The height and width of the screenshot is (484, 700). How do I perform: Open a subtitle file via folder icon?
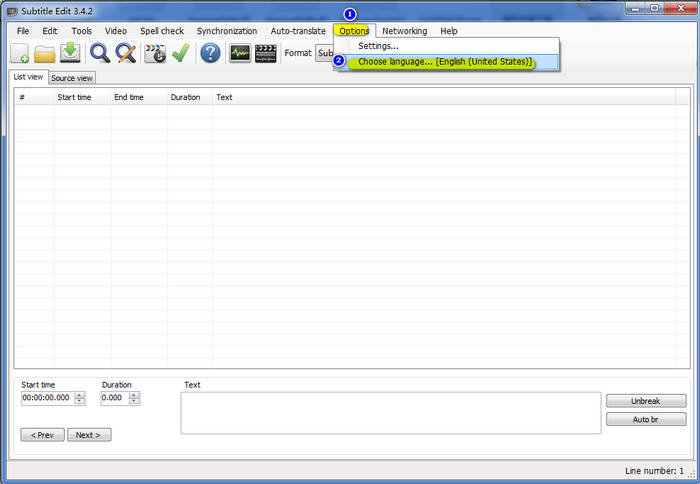pyautogui.click(x=45, y=53)
